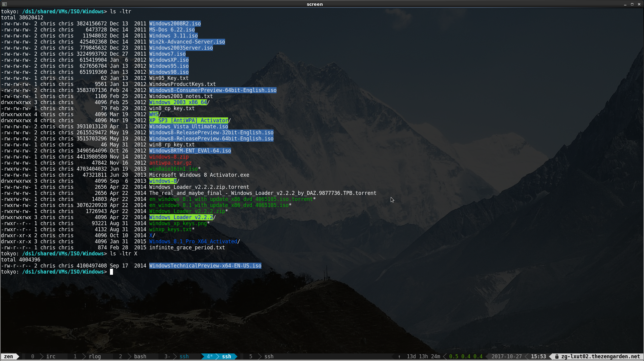The image size is (644, 361).
Task: Select windows_xp_keys.png filename
Action: [x=178, y=223]
